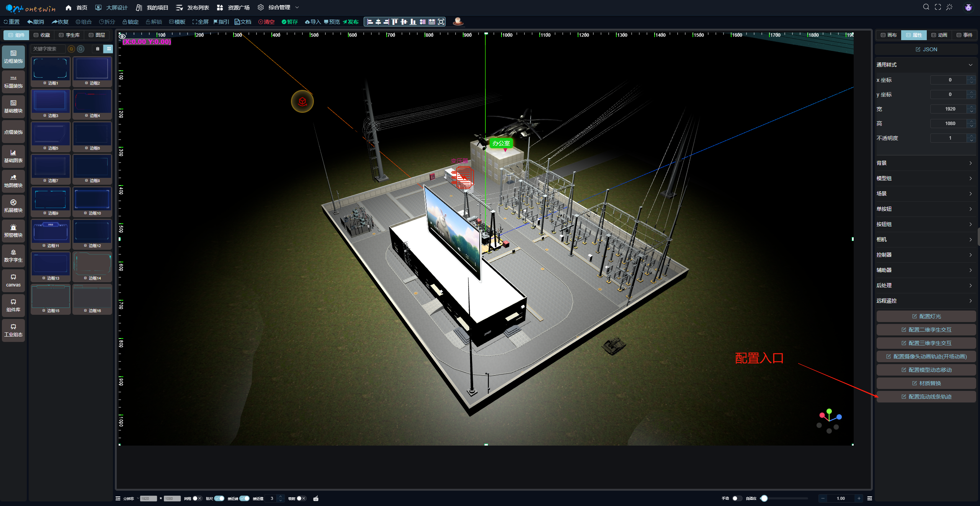Turn off the 标尺 ruler toggle

(219, 498)
